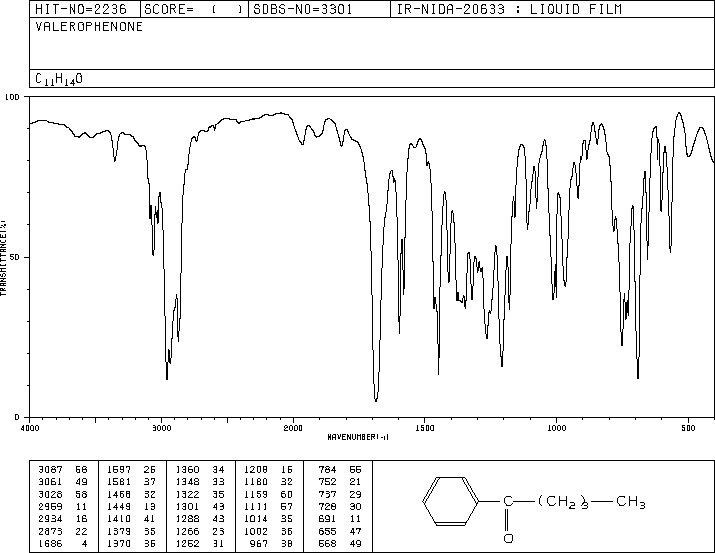Select peak table entry 967
This screenshot has height=553, width=715.
tap(272, 543)
